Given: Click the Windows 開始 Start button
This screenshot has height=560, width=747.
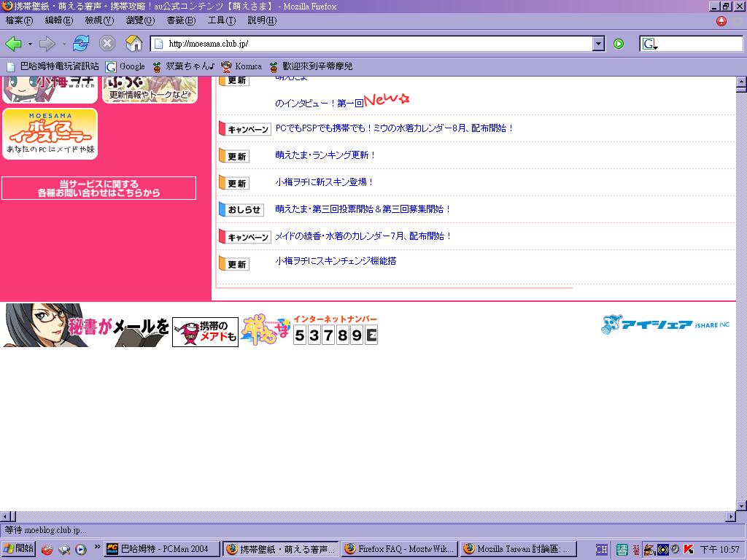Looking at the screenshot, I should click(x=18, y=549).
